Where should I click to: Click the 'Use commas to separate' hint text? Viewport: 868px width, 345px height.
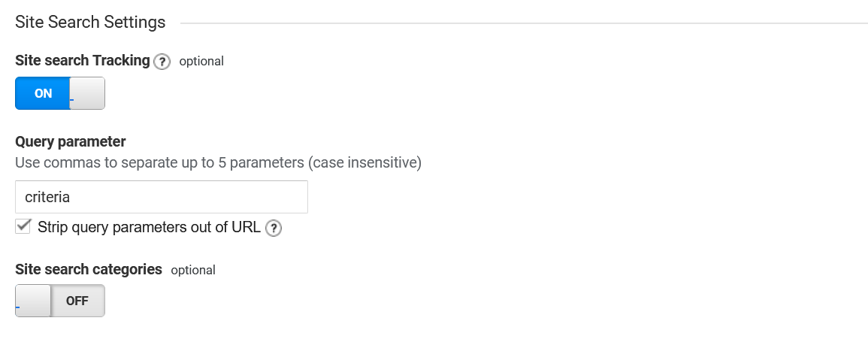(218, 162)
